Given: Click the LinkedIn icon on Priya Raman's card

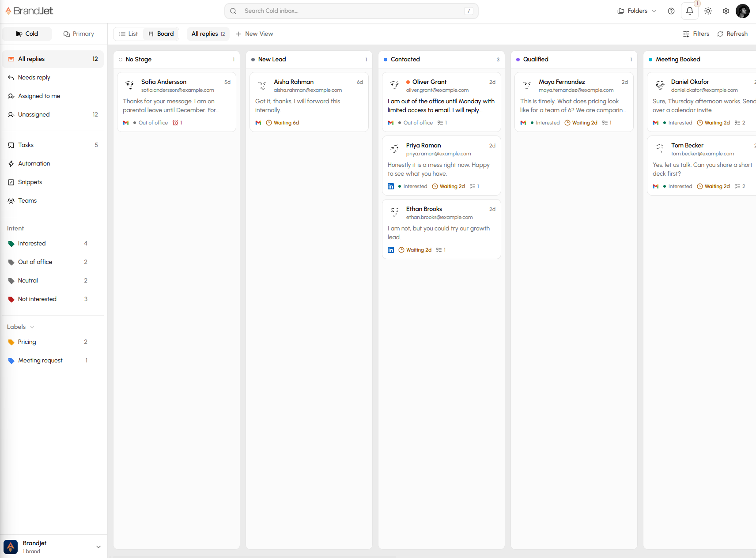Looking at the screenshot, I should point(390,186).
